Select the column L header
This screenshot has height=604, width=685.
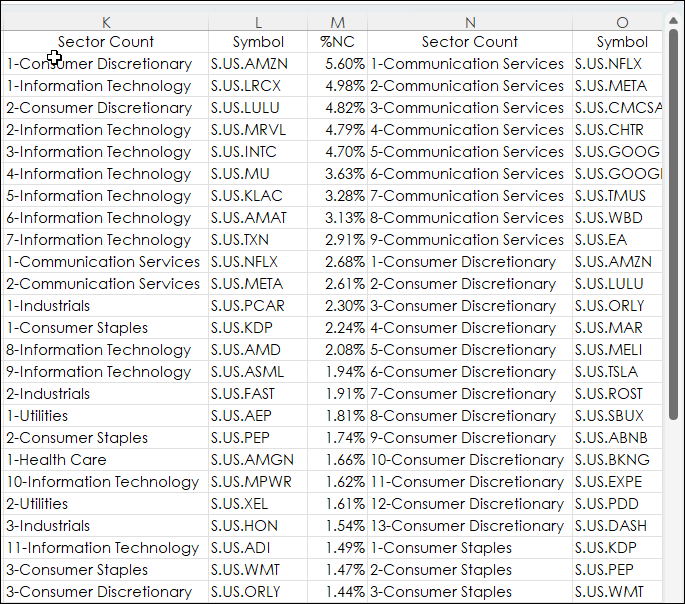258,21
